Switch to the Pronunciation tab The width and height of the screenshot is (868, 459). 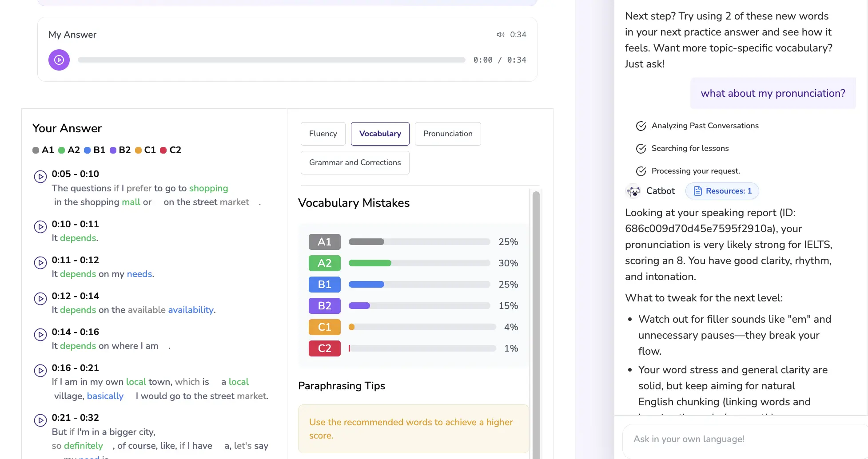point(448,134)
